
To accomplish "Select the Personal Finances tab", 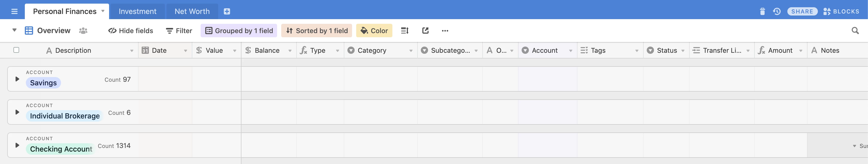I will point(65,11).
